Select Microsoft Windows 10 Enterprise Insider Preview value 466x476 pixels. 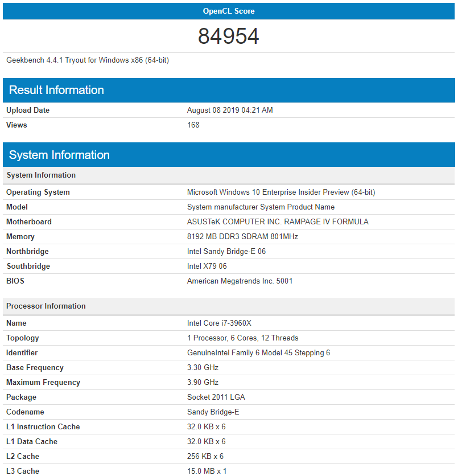[x=281, y=192]
